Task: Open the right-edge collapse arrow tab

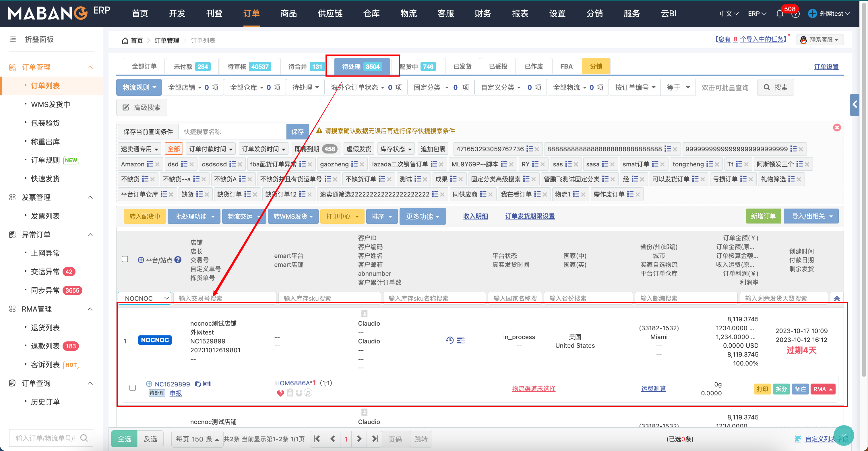Action: click(x=855, y=105)
